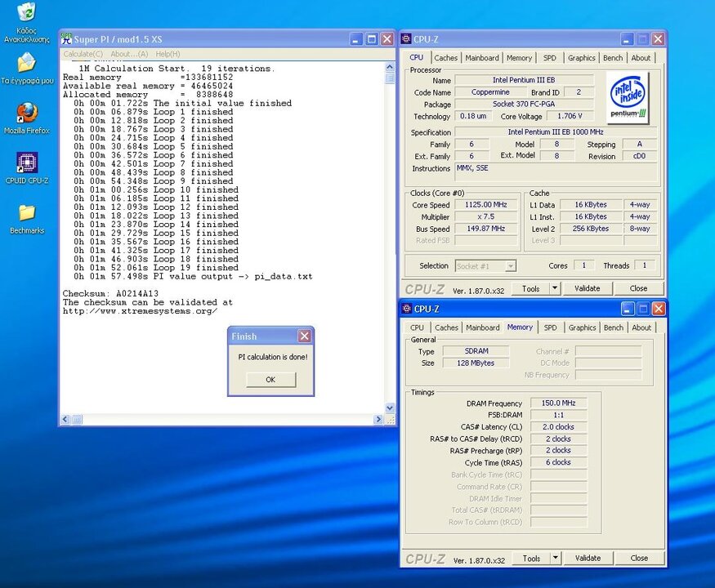Click the Super PI vertical scrollbar up arrow
This screenshot has height=588, width=715.
[390, 67]
